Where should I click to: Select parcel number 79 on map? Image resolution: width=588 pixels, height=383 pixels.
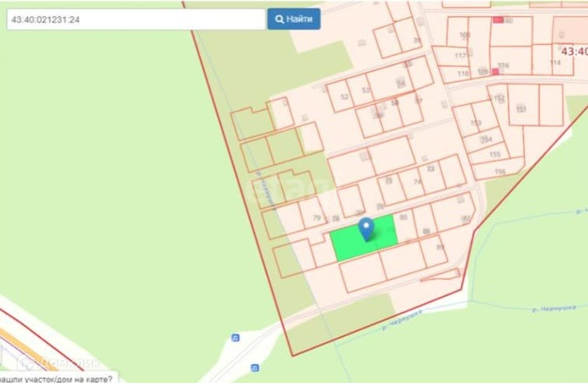[317, 218]
